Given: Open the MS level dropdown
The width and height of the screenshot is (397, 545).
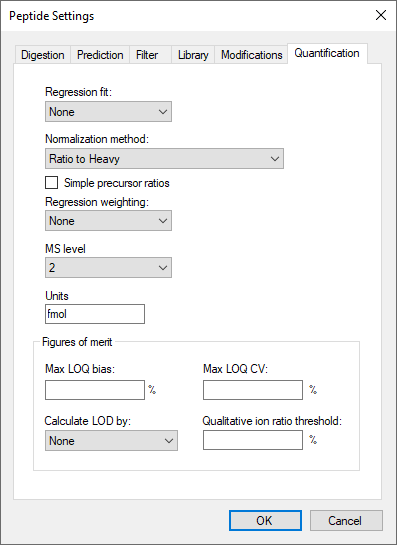Looking at the screenshot, I should click(108, 267).
